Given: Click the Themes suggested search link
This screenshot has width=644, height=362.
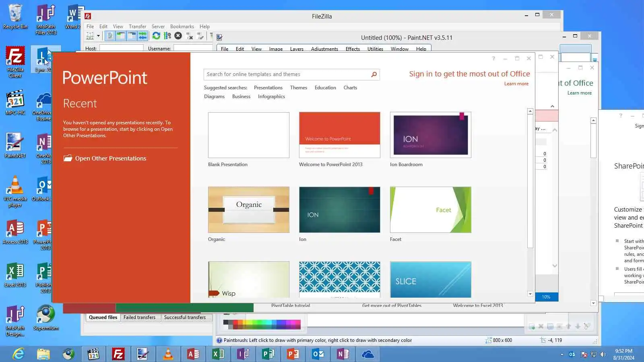Looking at the screenshot, I should [x=299, y=88].
